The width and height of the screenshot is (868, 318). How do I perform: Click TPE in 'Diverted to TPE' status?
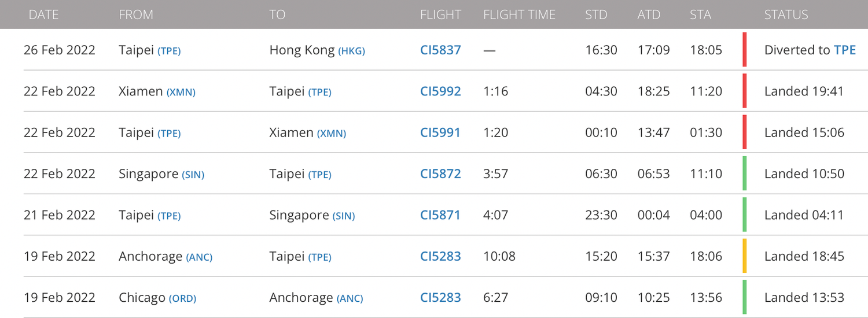click(x=845, y=50)
